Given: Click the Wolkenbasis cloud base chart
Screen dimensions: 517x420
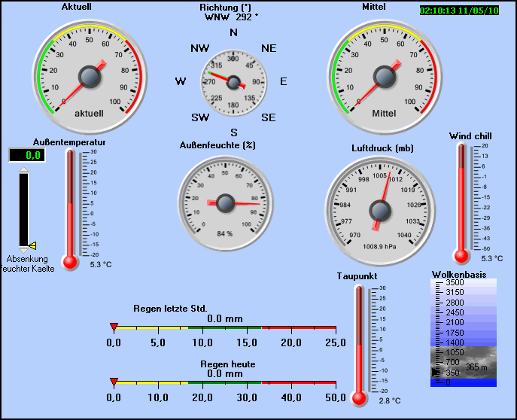Looking at the screenshot, I should tap(464, 332).
